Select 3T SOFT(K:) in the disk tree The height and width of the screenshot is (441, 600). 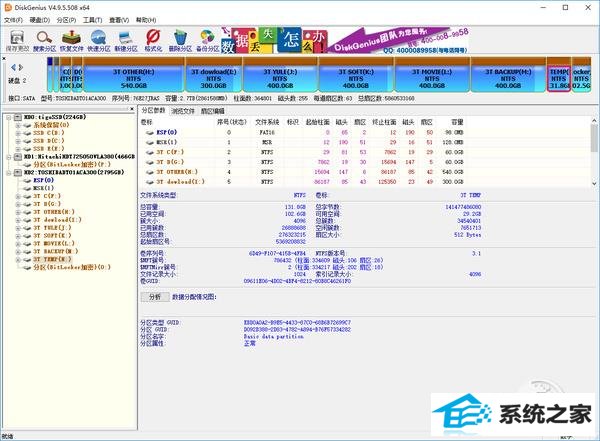point(52,235)
